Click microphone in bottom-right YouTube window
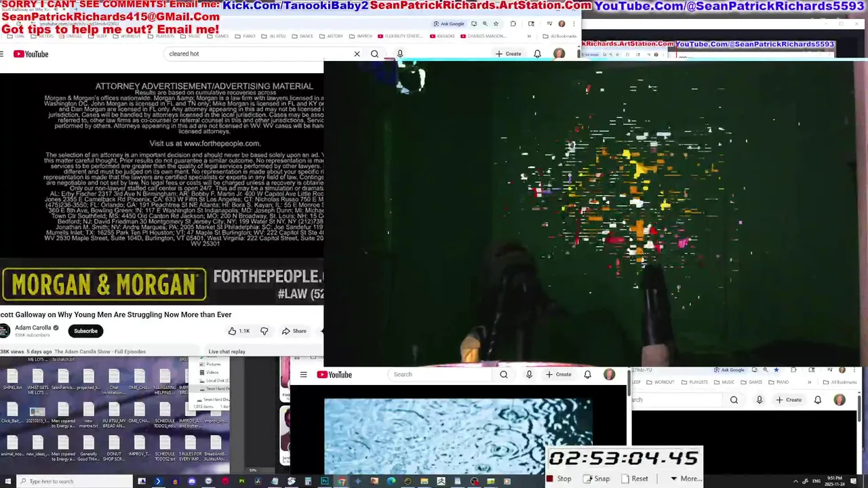The height and width of the screenshot is (488, 868). [x=759, y=400]
